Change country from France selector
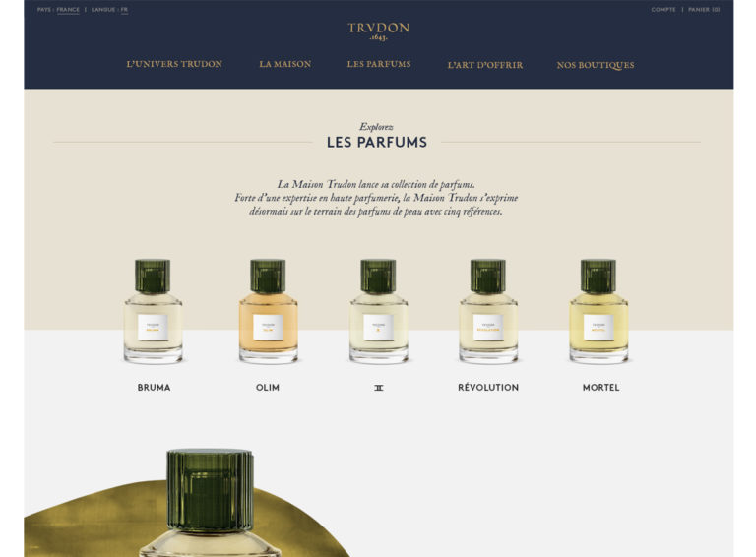Viewport: 756px width, 557px height. (68, 10)
